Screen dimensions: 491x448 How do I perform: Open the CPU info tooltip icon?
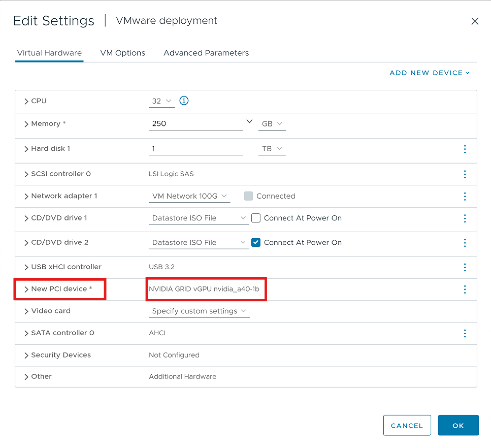184,101
